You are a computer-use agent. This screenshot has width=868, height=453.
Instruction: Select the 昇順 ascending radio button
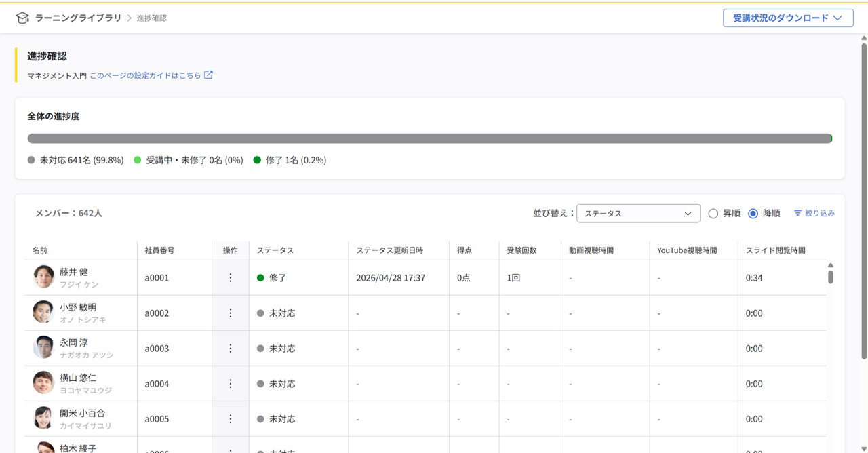tap(713, 214)
